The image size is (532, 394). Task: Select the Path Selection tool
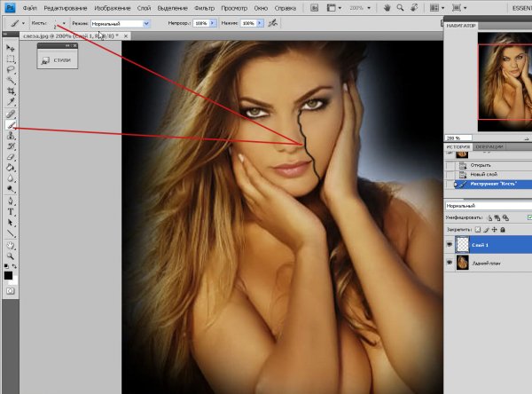coord(11,223)
